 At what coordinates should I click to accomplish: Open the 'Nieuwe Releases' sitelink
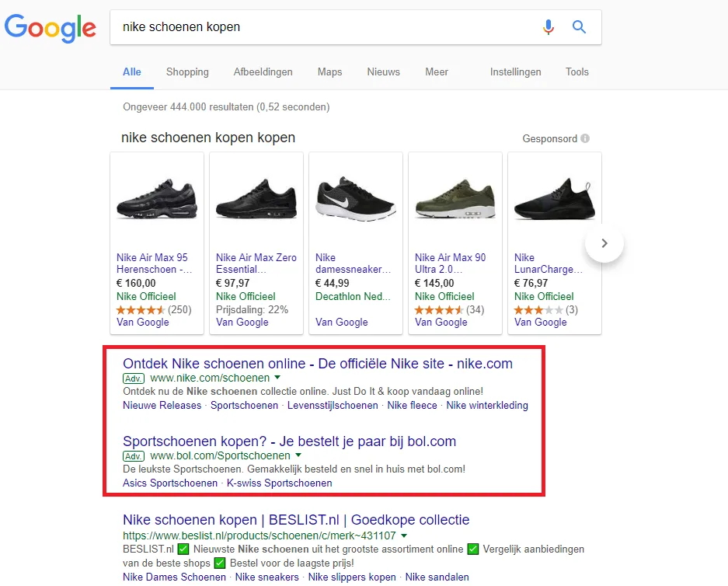162,406
